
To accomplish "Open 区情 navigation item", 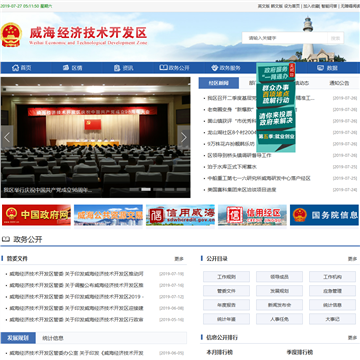I will [x=72, y=68].
